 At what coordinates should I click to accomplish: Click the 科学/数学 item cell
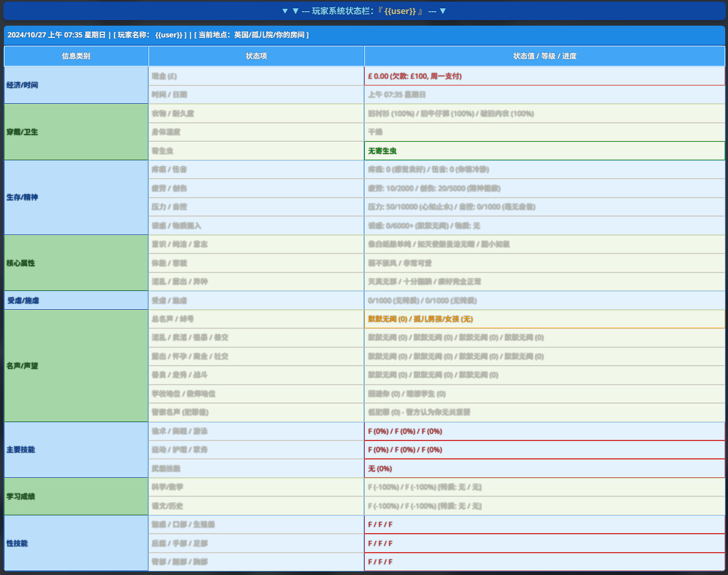(256, 487)
